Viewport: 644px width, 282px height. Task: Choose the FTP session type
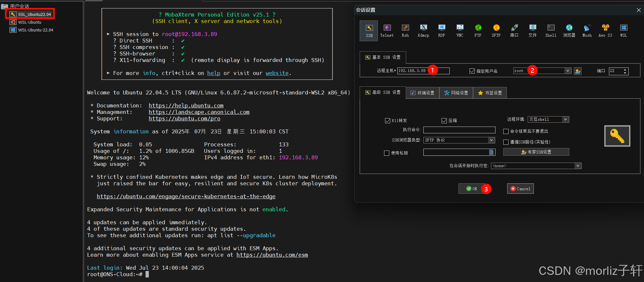pos(478,31)
